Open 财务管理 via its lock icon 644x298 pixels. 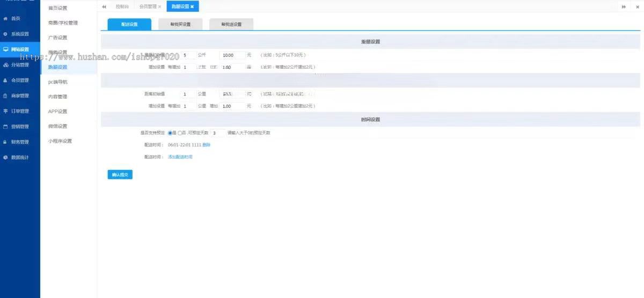(x=5, y=142)
